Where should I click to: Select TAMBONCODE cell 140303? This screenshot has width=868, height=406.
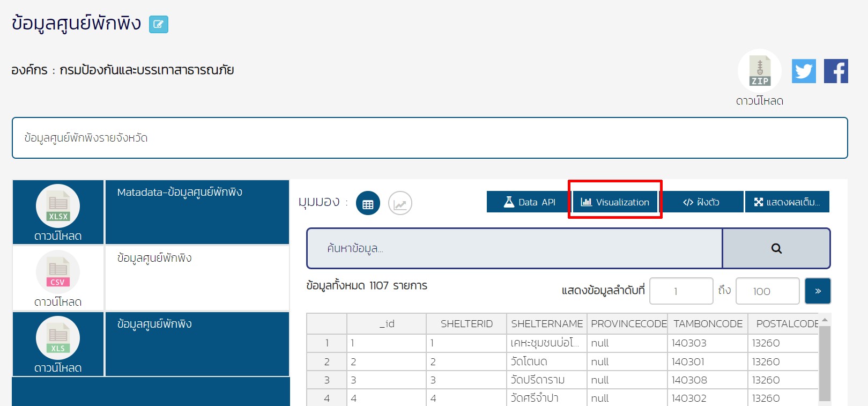(708, 343)
